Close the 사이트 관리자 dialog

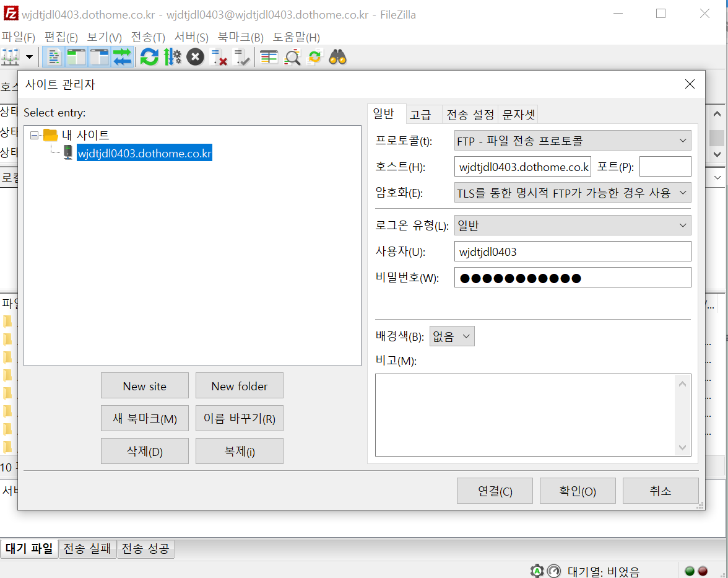(690, 84)
